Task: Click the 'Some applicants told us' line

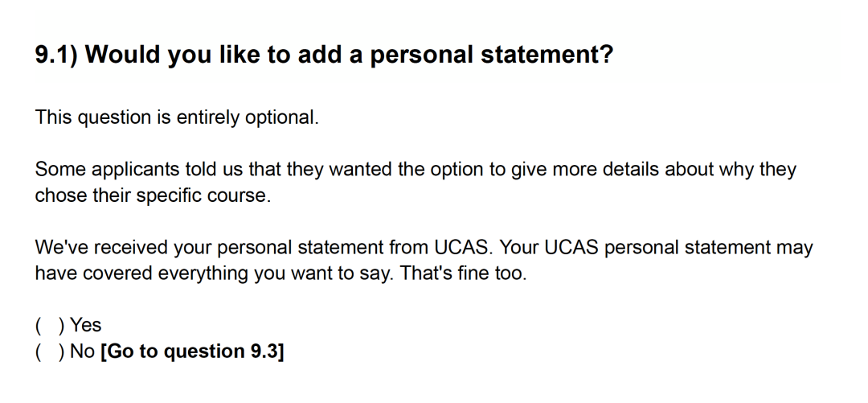Action: tap(416, 170)
